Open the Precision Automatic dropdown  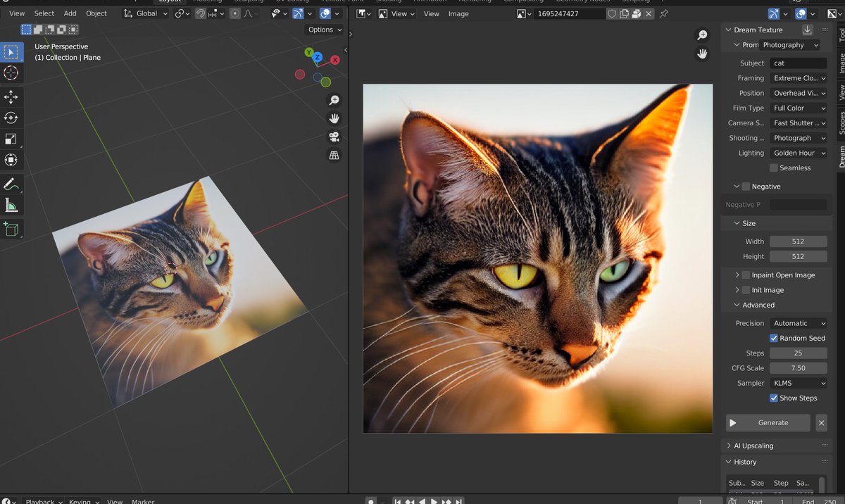point(799,323)
